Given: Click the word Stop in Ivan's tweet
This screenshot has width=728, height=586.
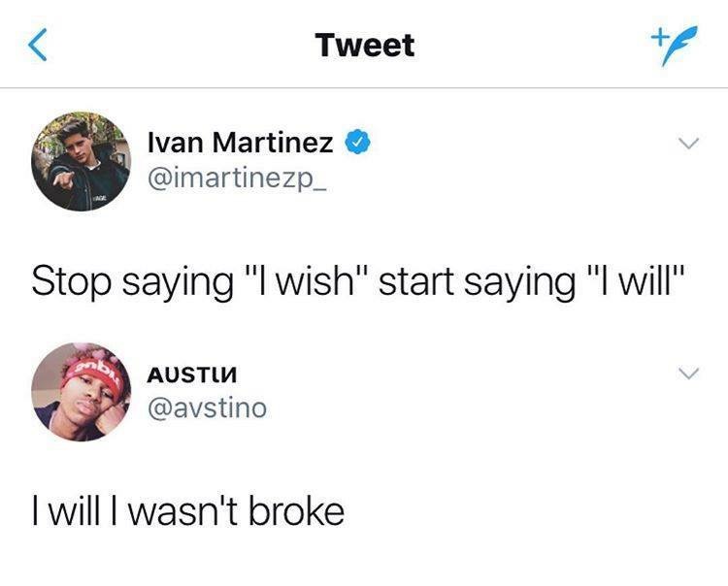Looking at the screenshot, I should (x=72, y=281).
